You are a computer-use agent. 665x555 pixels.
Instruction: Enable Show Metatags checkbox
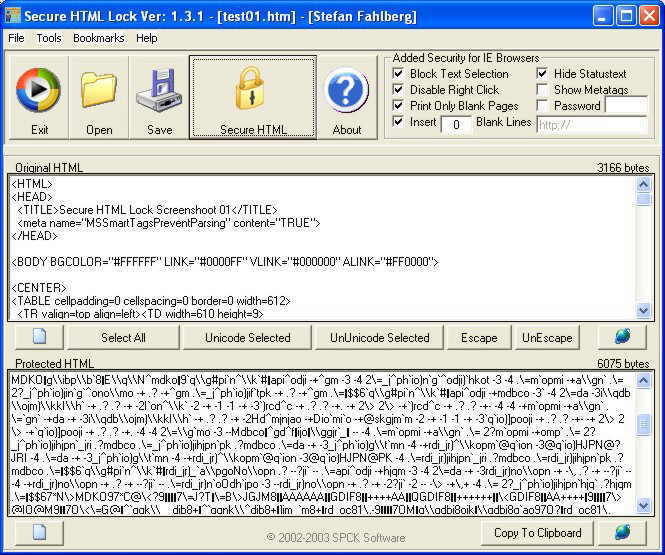click(x=542, y=89)
